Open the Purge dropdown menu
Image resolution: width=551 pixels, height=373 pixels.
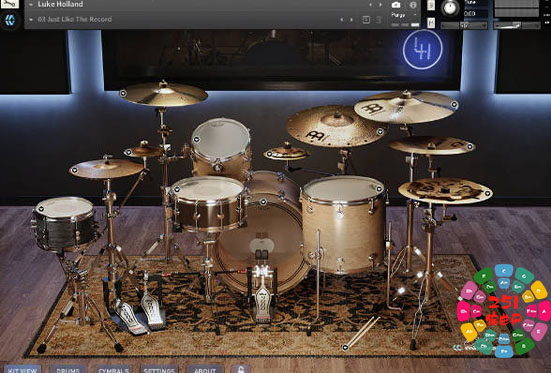click(x=405, y=15)
